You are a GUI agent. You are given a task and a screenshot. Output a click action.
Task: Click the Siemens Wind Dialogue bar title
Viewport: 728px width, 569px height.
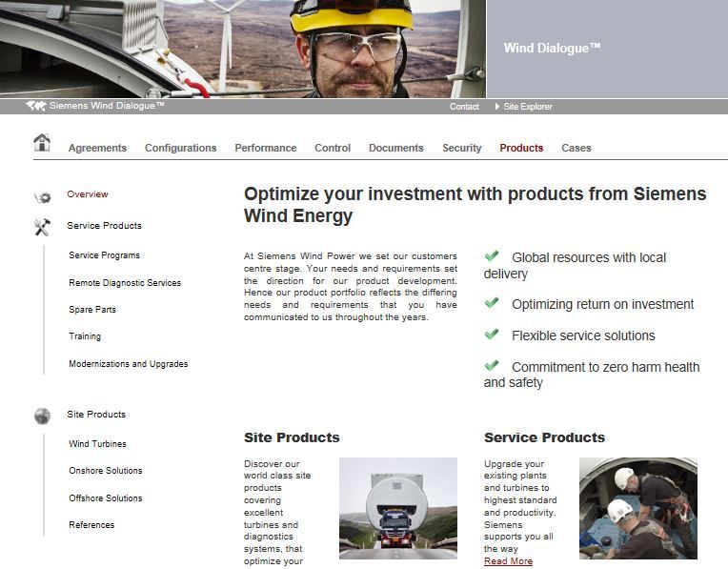(x=107, y=106)
